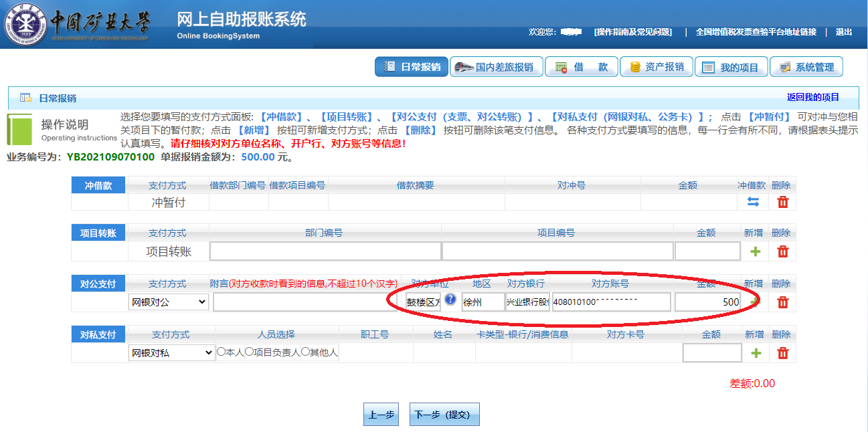Add a new 对私支付 row with plus icon

pyautogui.click(x=756, y=353)
